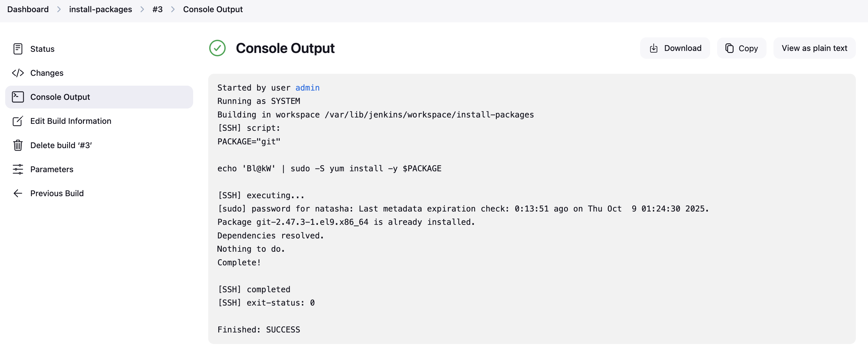
Task: Click the download icon in Download button
Action: (x=654, y=48)
